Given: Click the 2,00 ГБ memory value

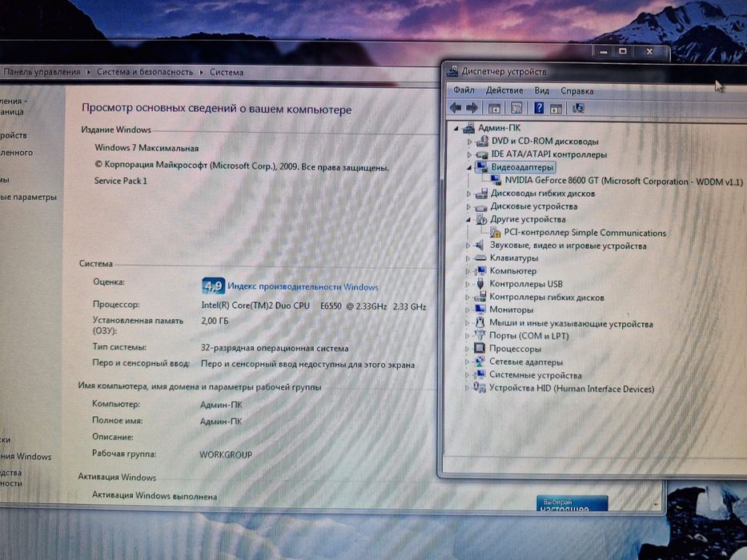Looking at the screenshot, I should [215, 321].
